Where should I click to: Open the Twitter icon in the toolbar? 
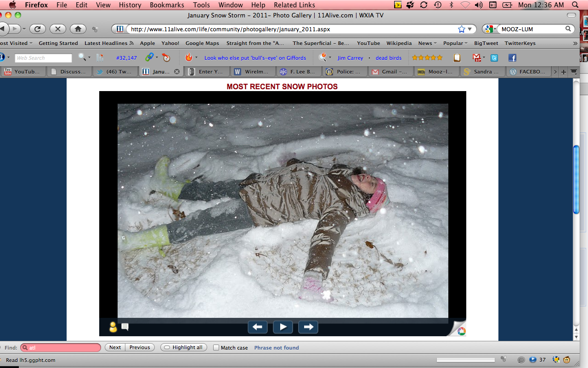coord(494,58)
